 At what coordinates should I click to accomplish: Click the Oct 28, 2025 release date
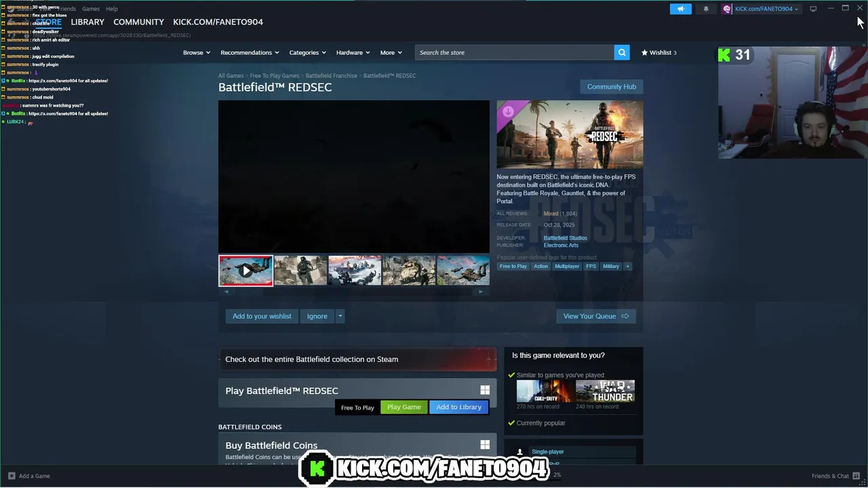coord(559,225)
